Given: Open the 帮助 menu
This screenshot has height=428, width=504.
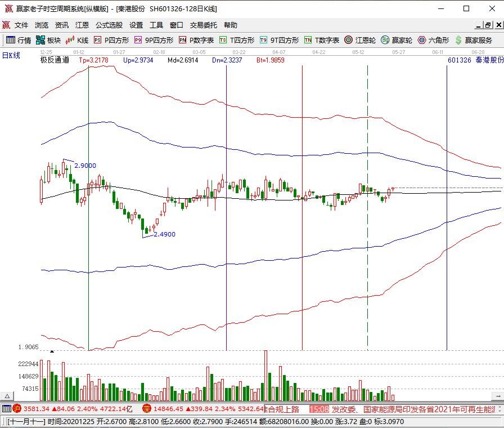Looking at the screenshot, I should [x=231, y=25].
